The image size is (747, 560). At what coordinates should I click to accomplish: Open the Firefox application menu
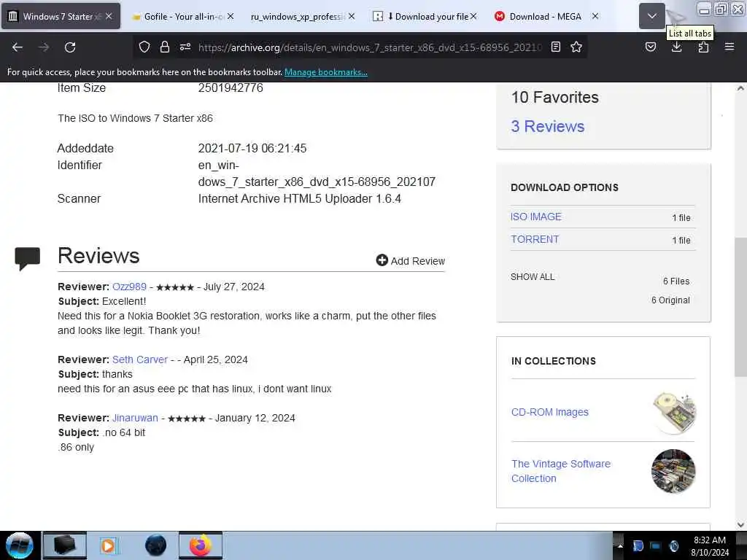click(729, 47)
